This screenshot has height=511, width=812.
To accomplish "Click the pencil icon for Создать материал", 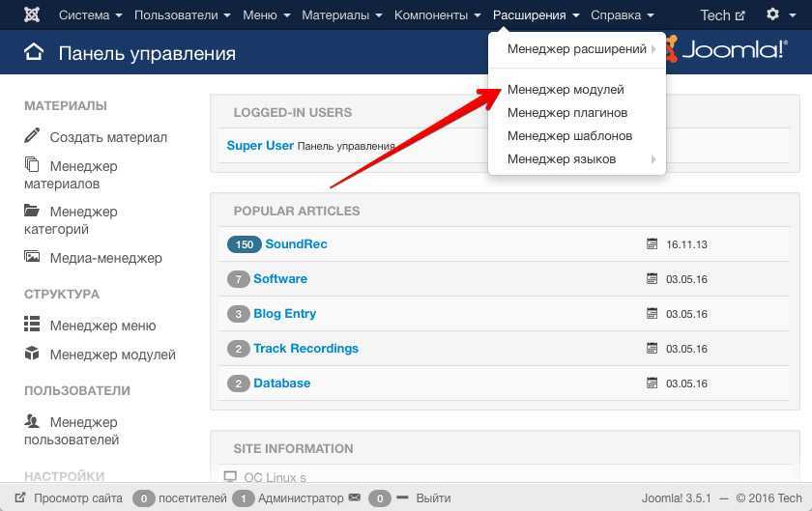I will click(32, 136).
